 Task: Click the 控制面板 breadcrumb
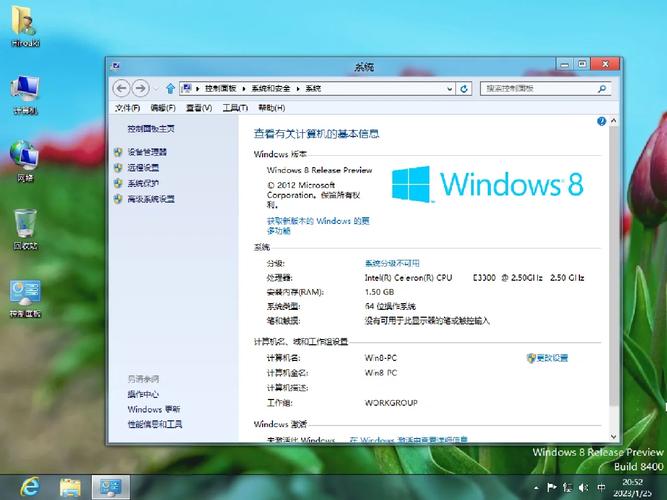220,89
